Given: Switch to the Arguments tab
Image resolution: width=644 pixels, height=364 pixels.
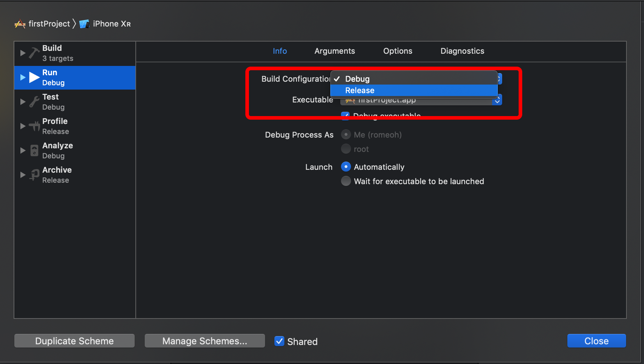Looking at the screenshot, I should click(x=335, y=51).
